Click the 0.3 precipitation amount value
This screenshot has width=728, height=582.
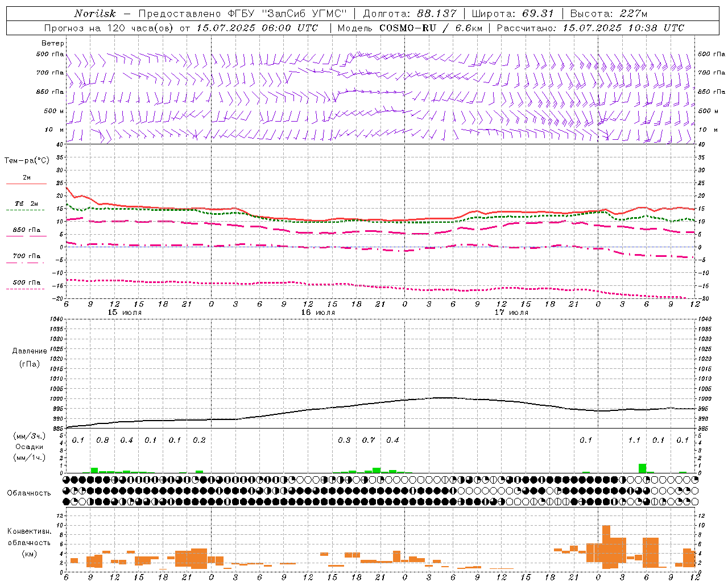tap(344, 440)
